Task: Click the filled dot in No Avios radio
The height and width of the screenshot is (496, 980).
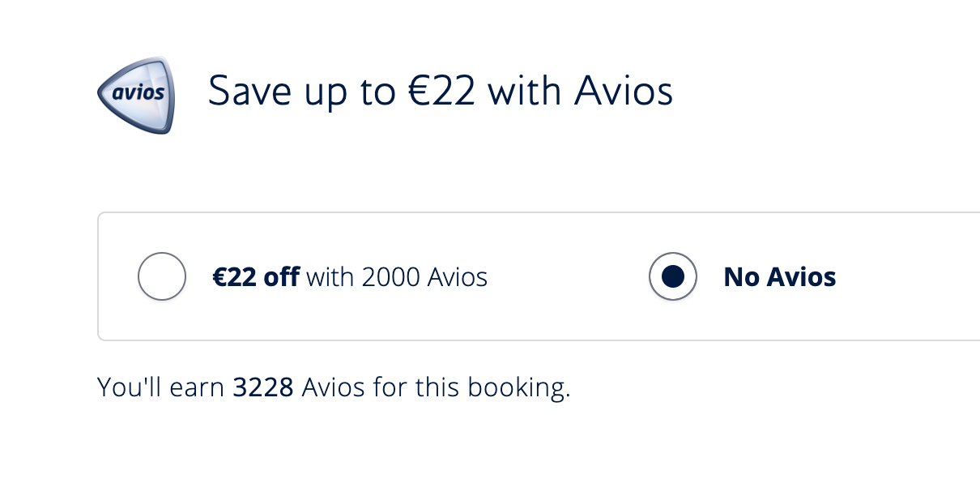Action: [x=673, y=277]
